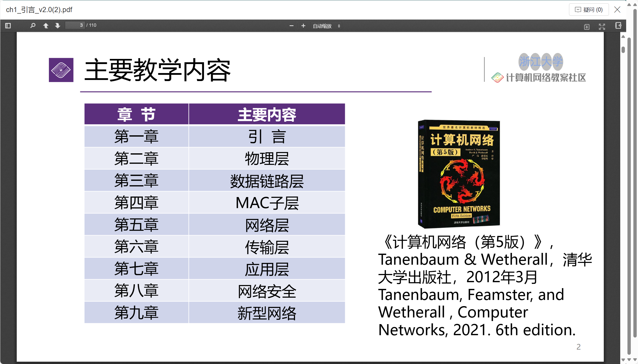Viewport: 638px width, 364px height.
Task: Enter fullscreen presentation mode
Action: (602, 26)
